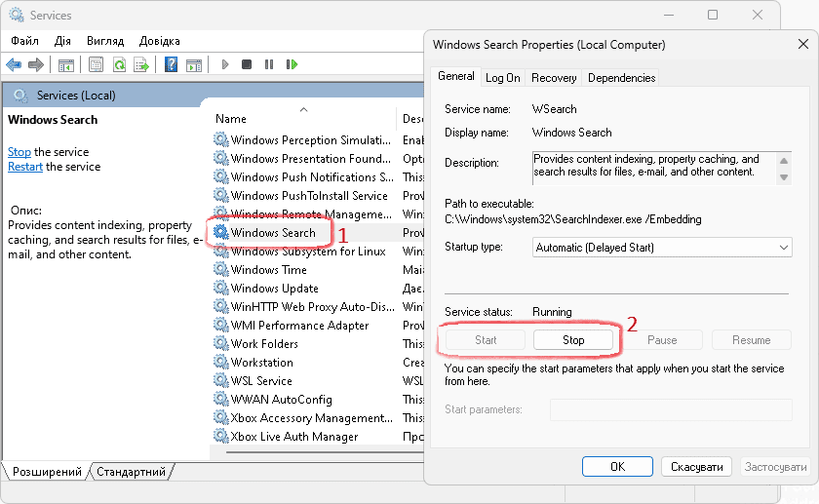Click the Stop the service link
819x504 pixels.
pos(19,152)
